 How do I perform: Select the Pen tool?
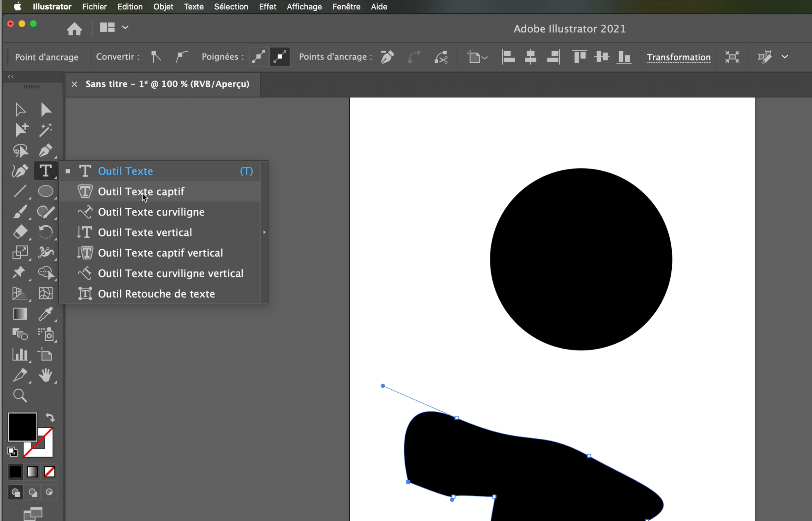[x=46, y=151]
